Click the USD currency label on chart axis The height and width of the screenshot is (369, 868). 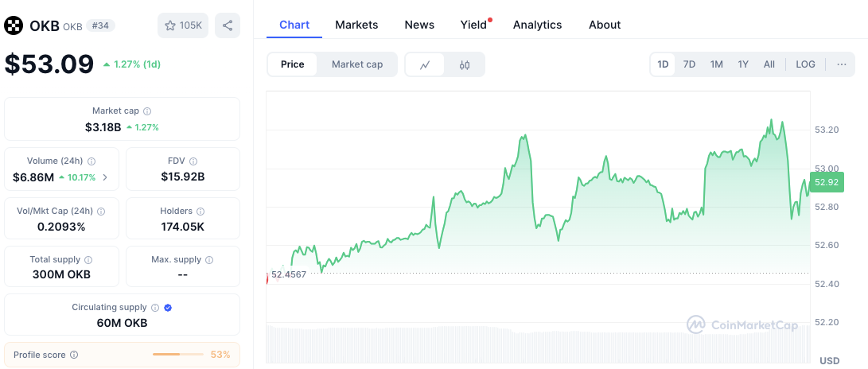[829, 361]
